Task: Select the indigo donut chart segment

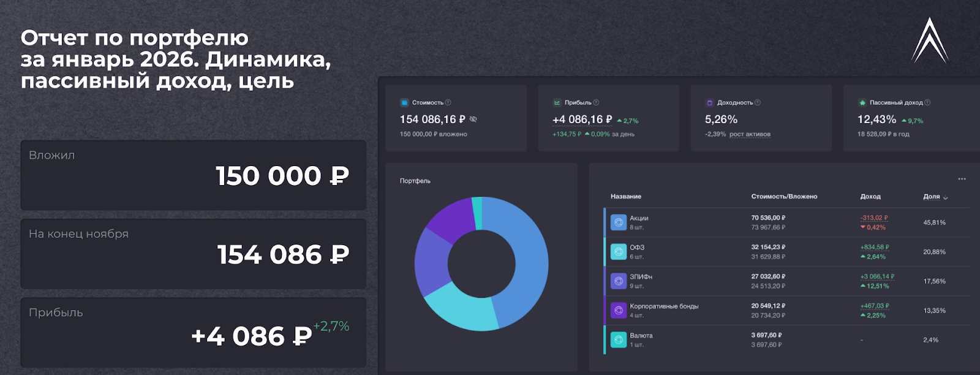Action: (x=432, y=263)
